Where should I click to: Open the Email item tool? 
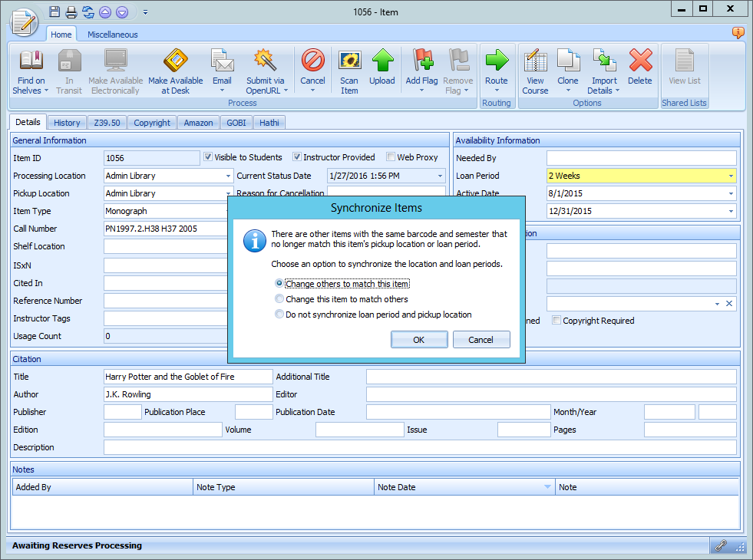pos(222,69)
